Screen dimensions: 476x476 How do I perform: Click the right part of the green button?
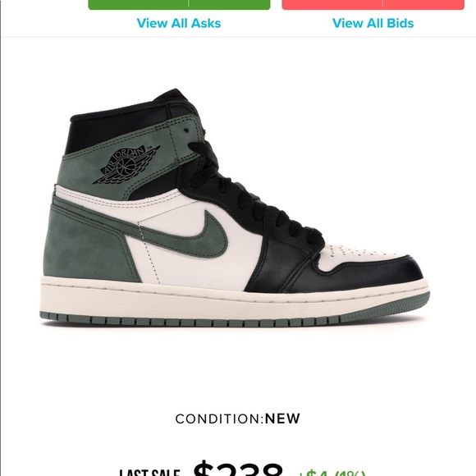[x=230, y=4]
